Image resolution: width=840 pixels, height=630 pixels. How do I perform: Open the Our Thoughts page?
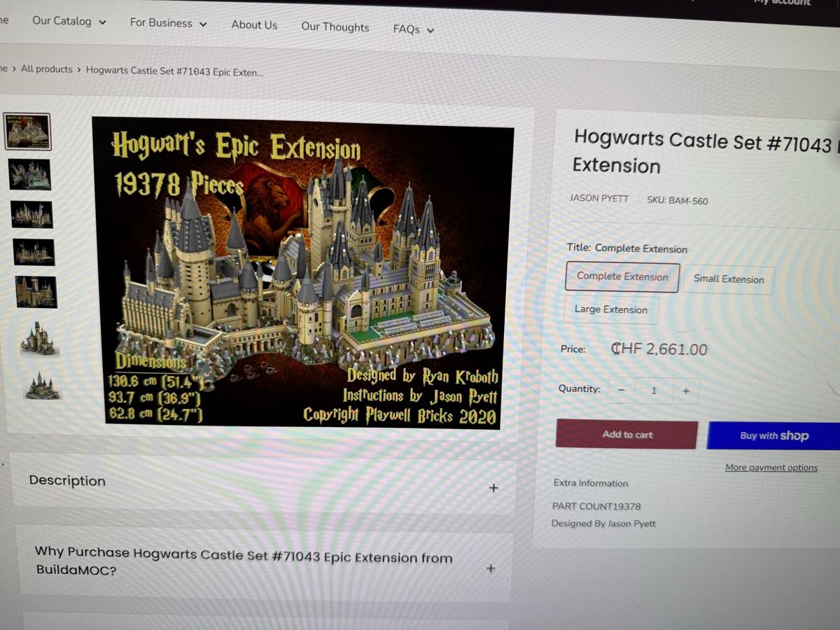pos(335,27)
